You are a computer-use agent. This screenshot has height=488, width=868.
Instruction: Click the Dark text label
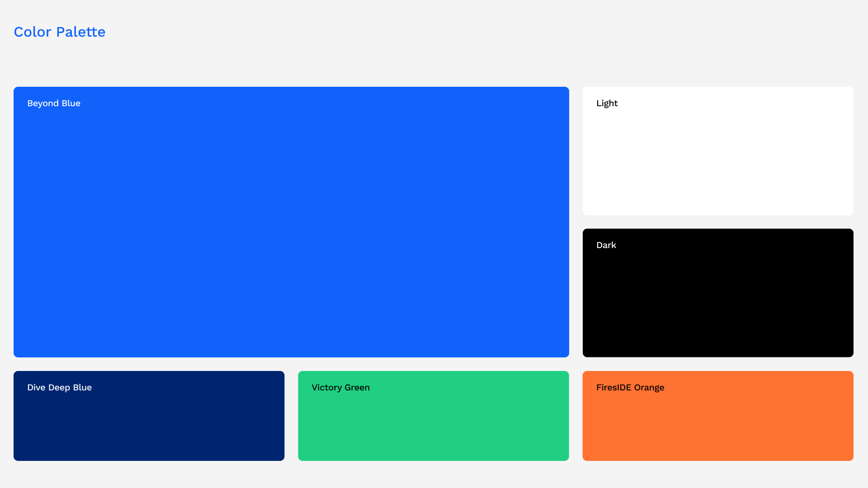click(x=606, y=245)
